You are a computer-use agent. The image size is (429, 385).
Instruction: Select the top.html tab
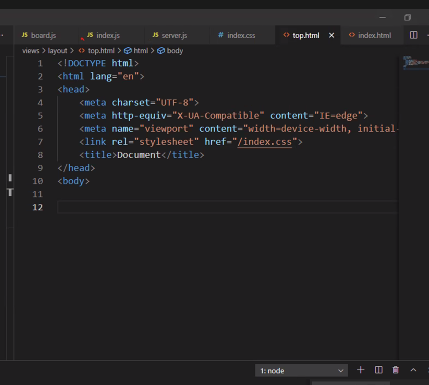pos(306,35)
